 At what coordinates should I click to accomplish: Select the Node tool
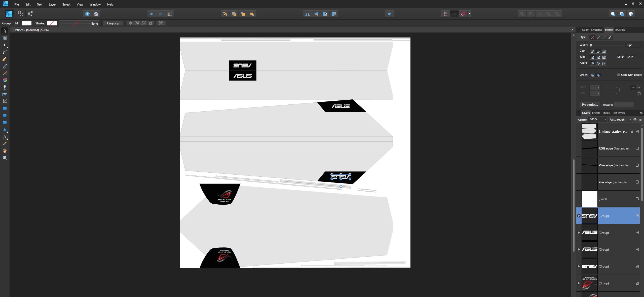(5, 45)
